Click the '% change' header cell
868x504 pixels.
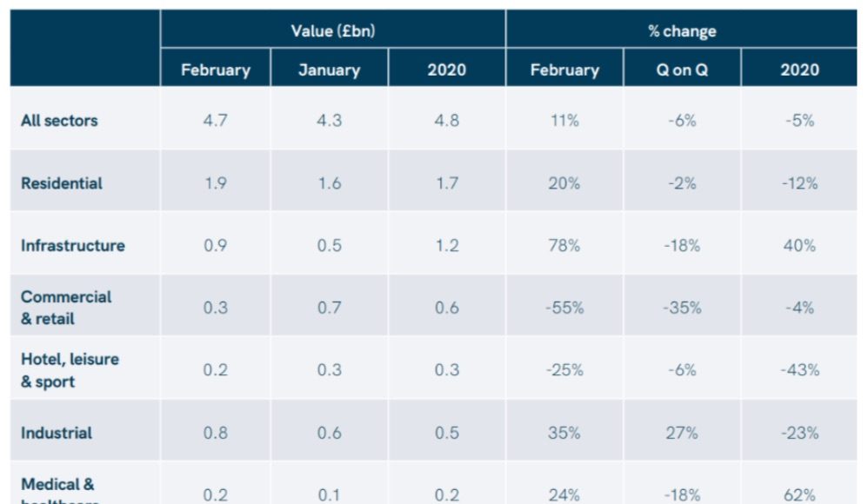click(681, 31)
